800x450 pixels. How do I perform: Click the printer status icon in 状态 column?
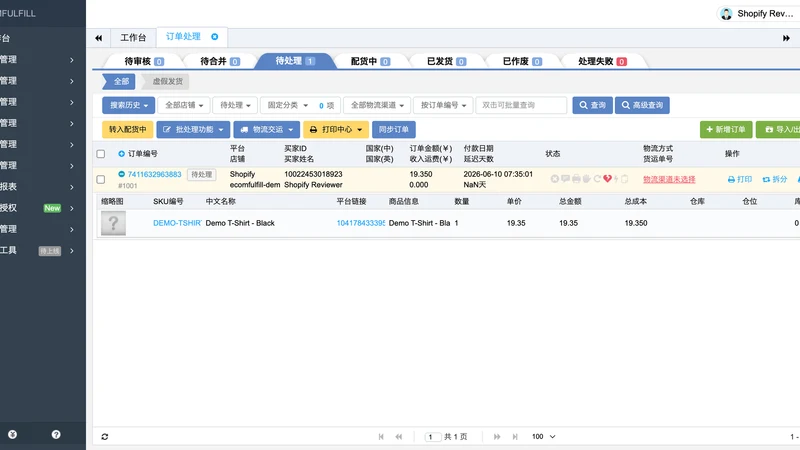click(576, 179)
